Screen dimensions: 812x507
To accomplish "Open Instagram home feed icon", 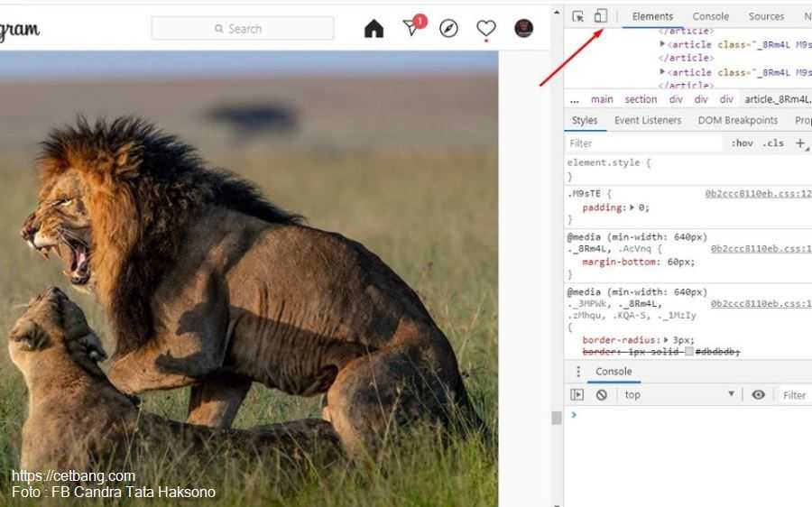I will 374,29.
